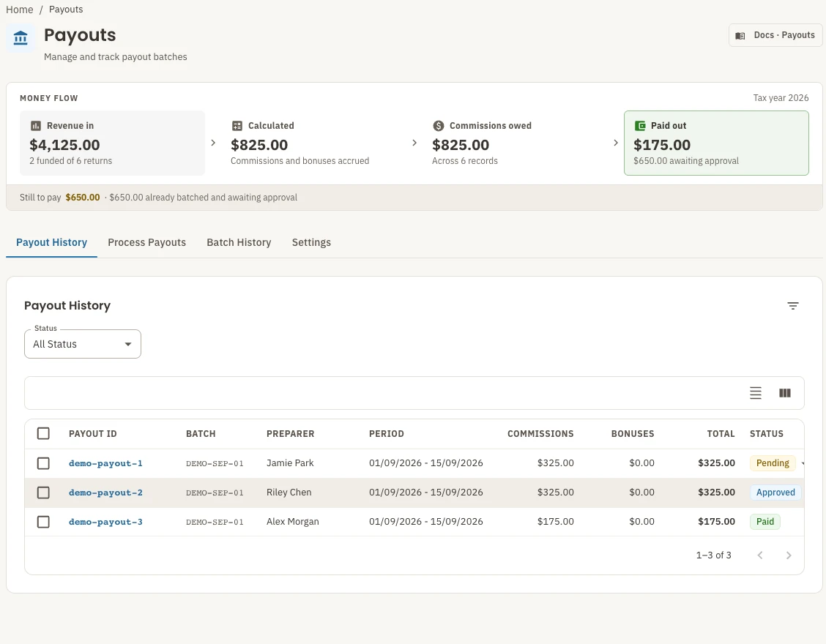
Task: Click the Paid out summary card
Action: (716, 143)
